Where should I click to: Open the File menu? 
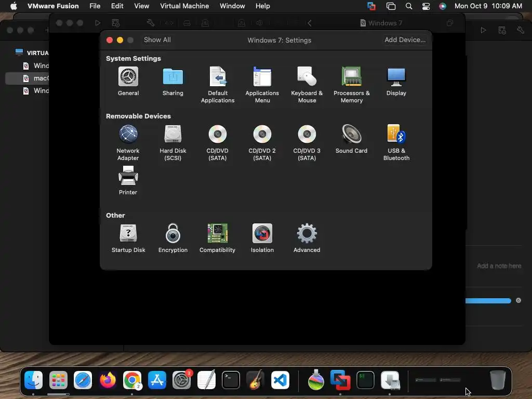pos(95,6)
